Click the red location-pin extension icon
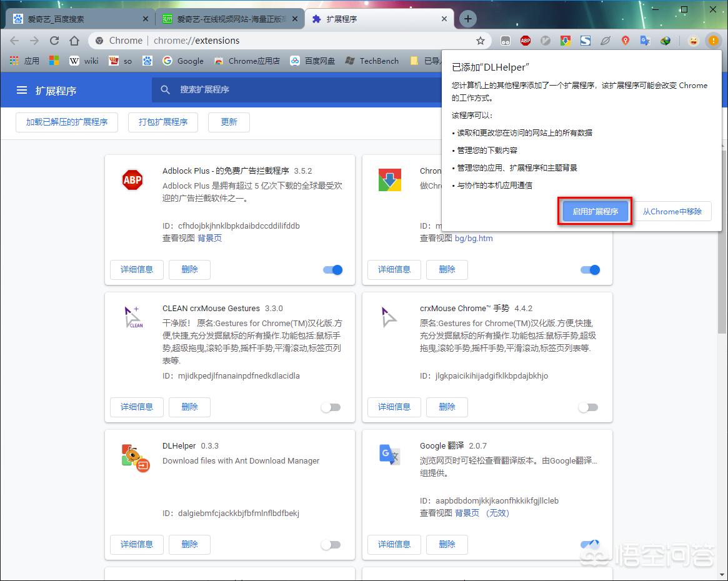Viewport: 728px width, 581px height. pos(626,40)
